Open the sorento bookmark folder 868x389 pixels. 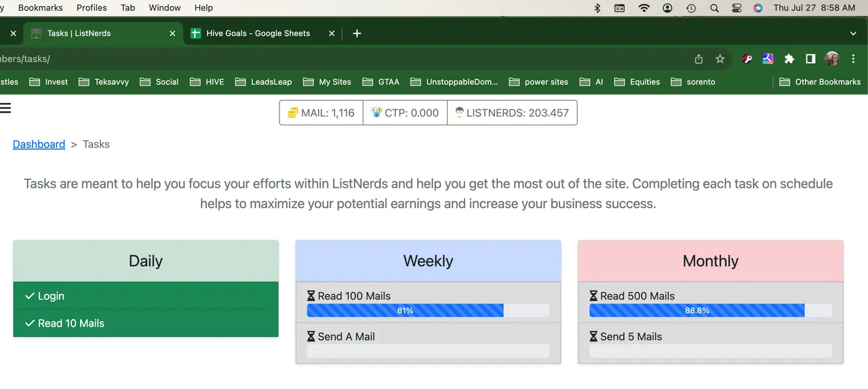click(x=693, y=82)
